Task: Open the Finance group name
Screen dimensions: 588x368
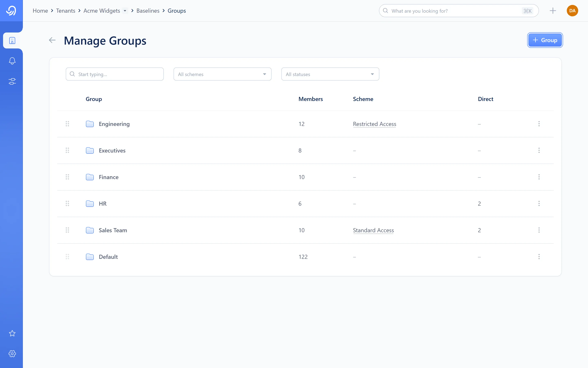Action: (x=109, y=177)
